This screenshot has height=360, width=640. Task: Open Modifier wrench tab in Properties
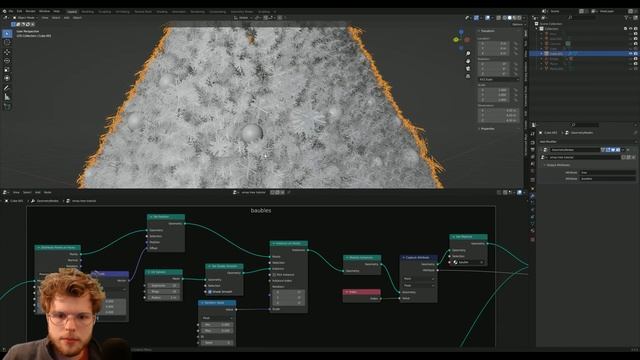[532, 196]
